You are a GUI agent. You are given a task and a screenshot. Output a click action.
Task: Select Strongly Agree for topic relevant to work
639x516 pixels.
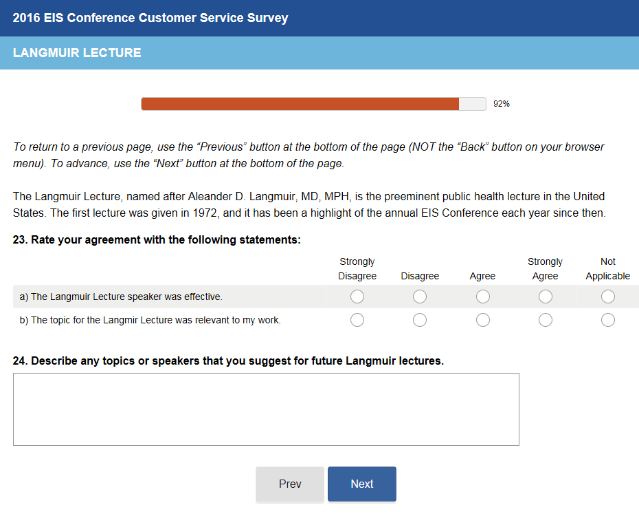545,320
